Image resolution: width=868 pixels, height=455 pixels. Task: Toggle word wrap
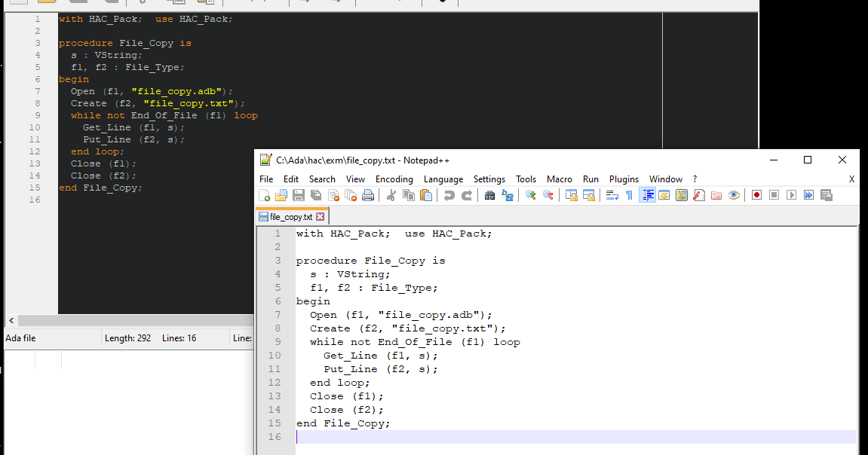[612, 194]
